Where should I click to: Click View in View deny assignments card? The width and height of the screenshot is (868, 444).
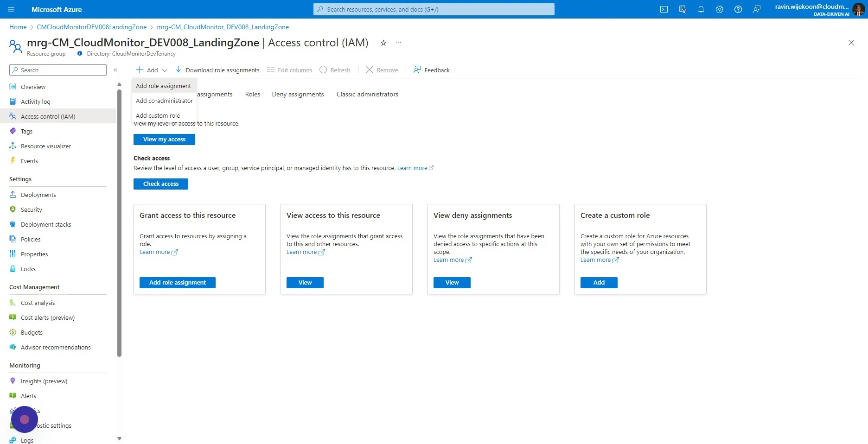452,283
